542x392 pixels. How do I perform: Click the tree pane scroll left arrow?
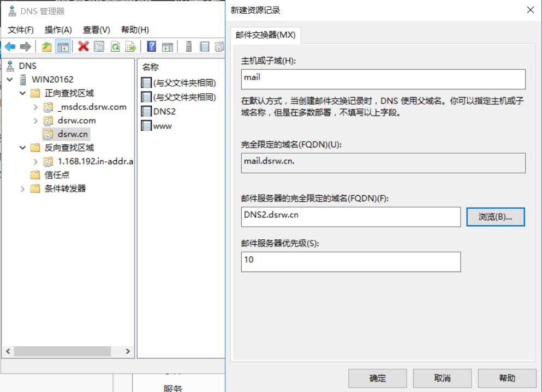(8, 351)
